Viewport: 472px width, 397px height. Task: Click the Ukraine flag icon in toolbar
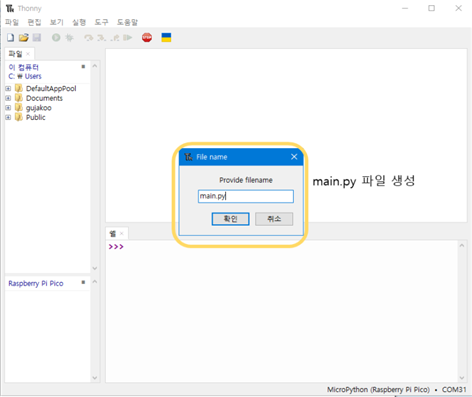pyautogui.click(x=166, y=37)
